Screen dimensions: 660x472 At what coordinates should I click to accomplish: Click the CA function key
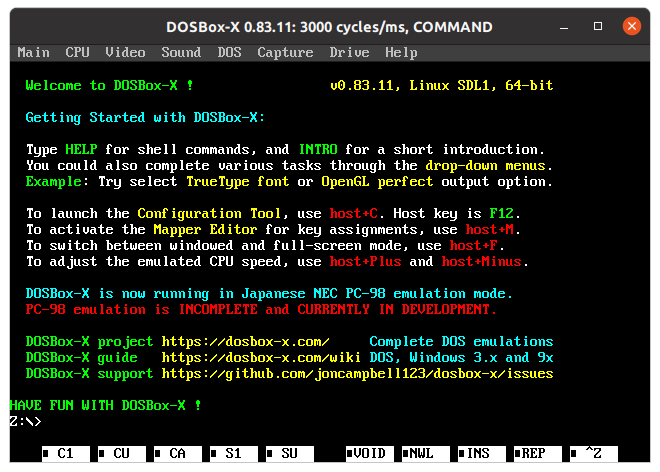coord(178,453)
